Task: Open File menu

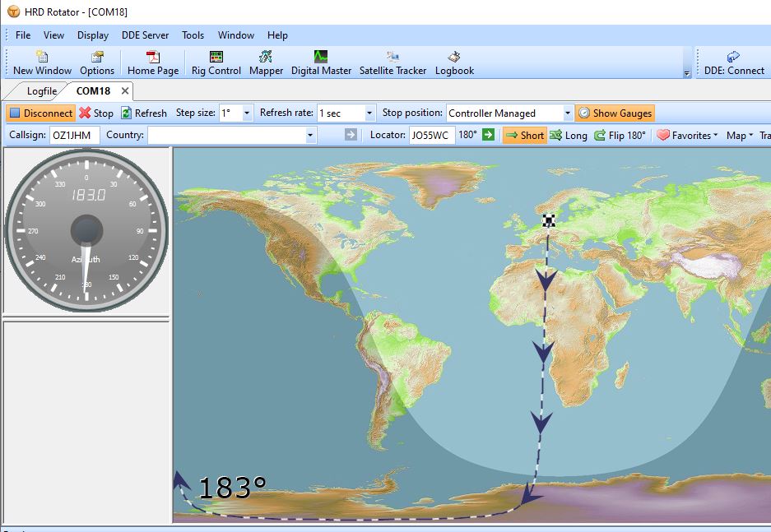Action: pyautogui.click(x=23, y=35)
